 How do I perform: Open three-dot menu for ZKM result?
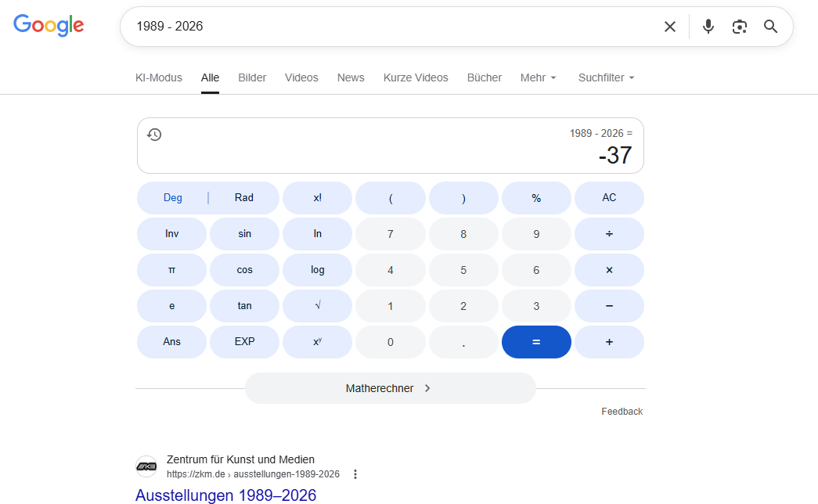click(355, 474)
